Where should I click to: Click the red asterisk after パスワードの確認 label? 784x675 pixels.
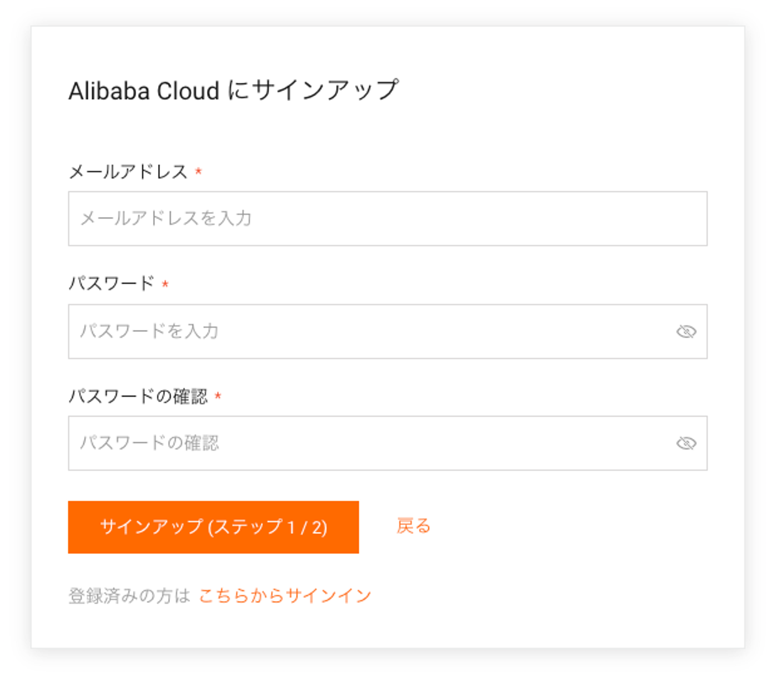coord(218,396)
